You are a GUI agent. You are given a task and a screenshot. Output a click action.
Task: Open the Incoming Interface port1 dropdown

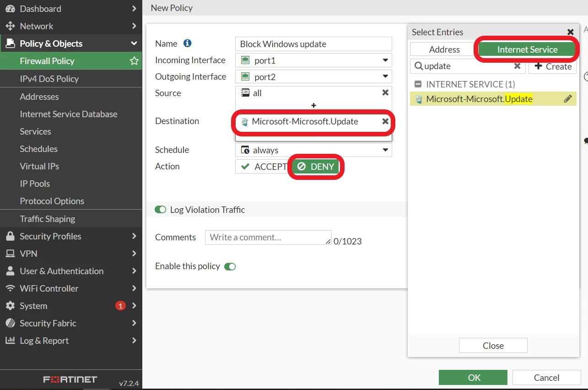pos(313,60)
